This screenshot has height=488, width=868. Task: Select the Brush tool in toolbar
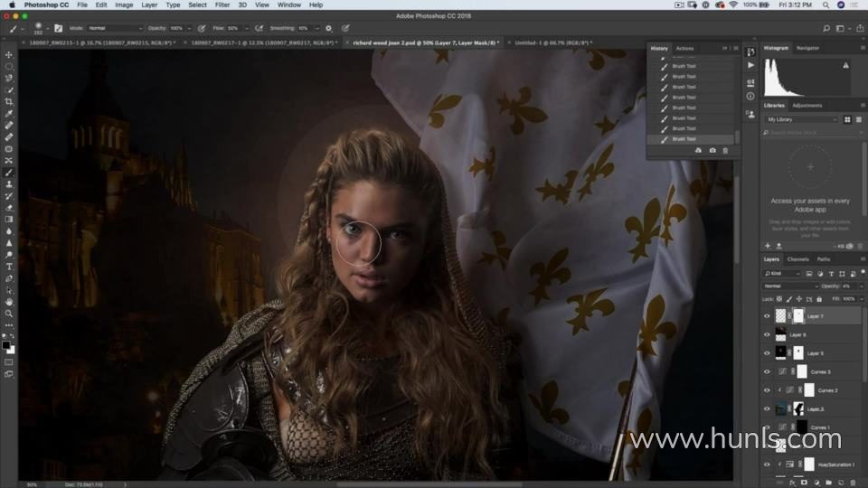(9, 173)
